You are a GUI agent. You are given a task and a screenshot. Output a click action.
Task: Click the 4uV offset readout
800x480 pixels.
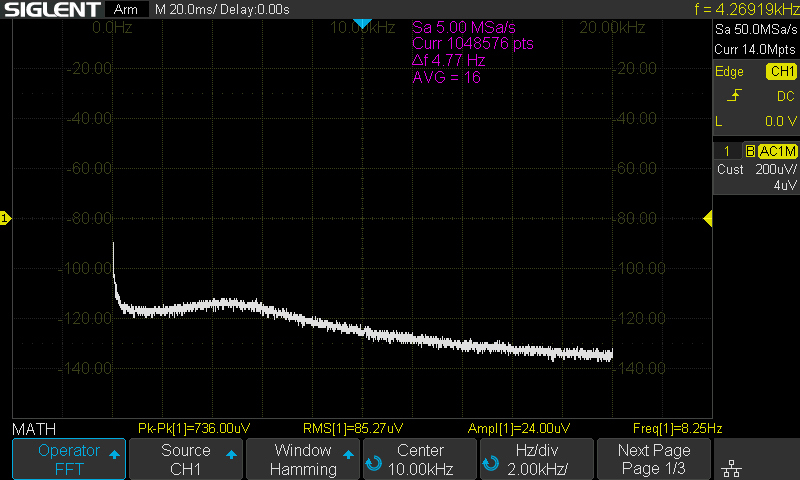click(785, 185)
